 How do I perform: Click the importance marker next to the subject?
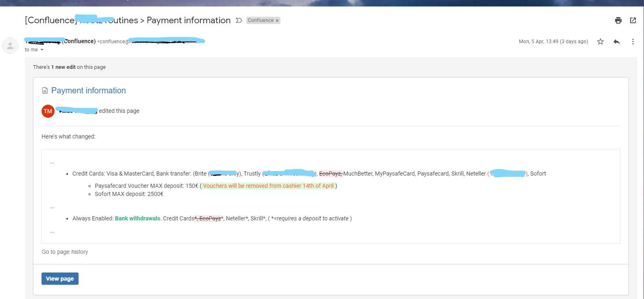coord(239,20)
